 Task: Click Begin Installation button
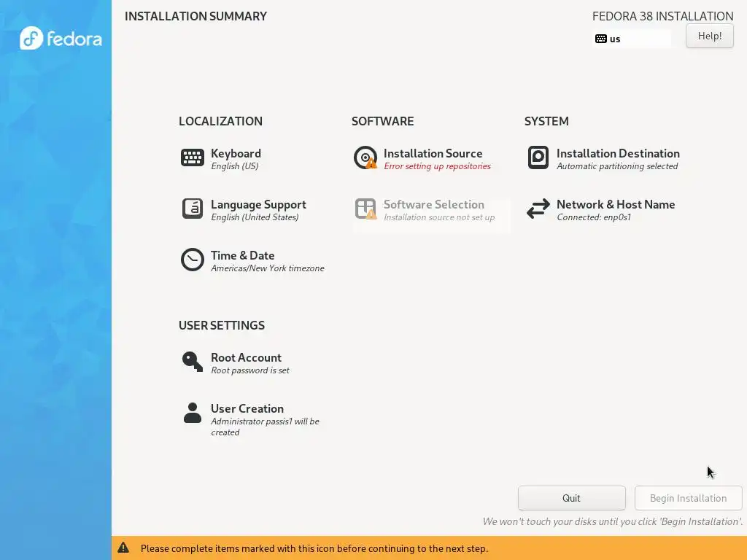coord(689,498)
